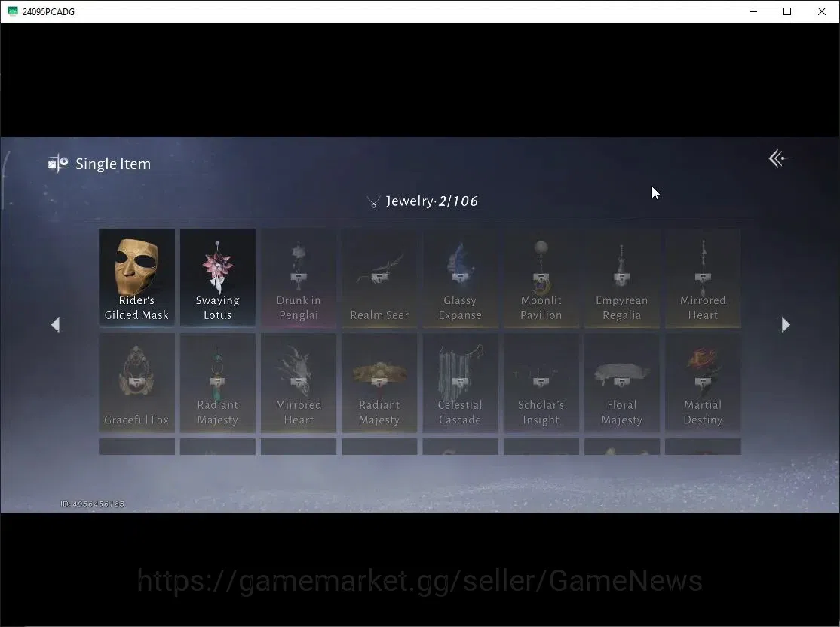Open the Martial Destiny jewelry item
Screen dimensions: 840x627
click(x=703, y=383)
